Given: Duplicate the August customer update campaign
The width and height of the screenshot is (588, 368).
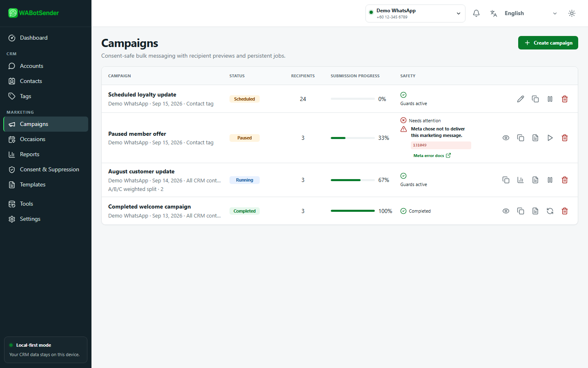Looking at the screenshot, I should pyautogui.click(x=506, y=180).
